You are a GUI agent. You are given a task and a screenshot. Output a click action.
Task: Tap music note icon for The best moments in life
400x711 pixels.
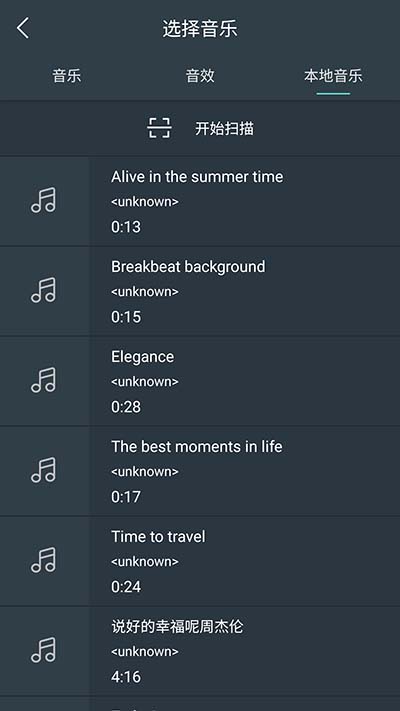[44, 470]
